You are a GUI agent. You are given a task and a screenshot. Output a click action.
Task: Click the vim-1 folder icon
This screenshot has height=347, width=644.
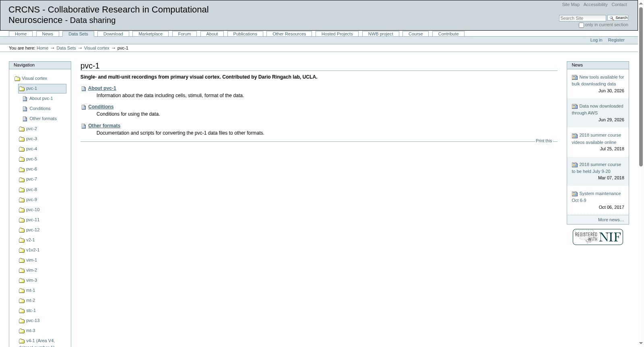point(22,260)
